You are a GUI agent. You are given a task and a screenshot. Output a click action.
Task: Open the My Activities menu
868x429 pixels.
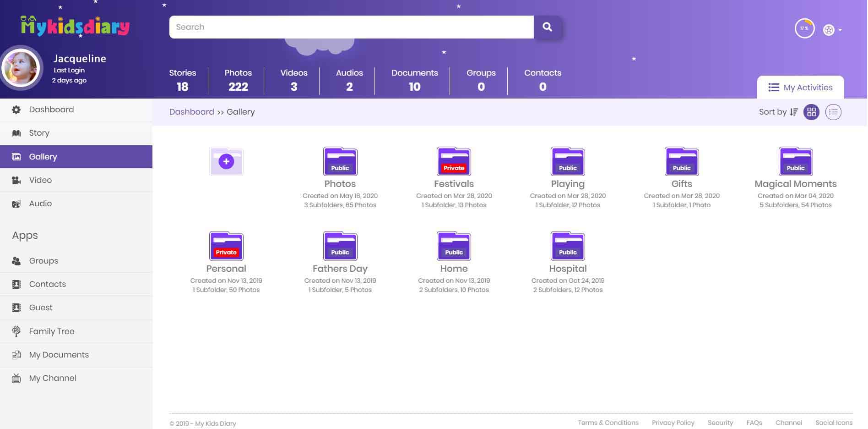click(x=800, y=88)
